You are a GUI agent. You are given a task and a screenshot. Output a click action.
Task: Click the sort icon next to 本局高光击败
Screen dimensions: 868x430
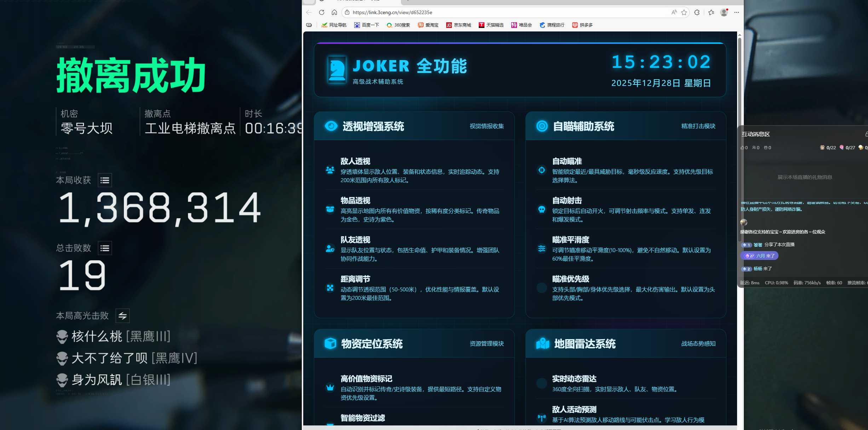pos(122,316)
